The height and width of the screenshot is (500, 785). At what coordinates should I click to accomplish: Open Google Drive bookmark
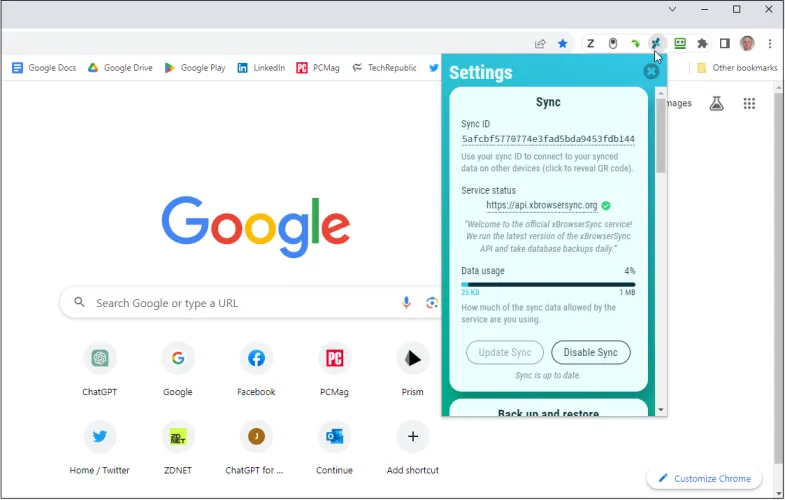click(x=120, y=68)
